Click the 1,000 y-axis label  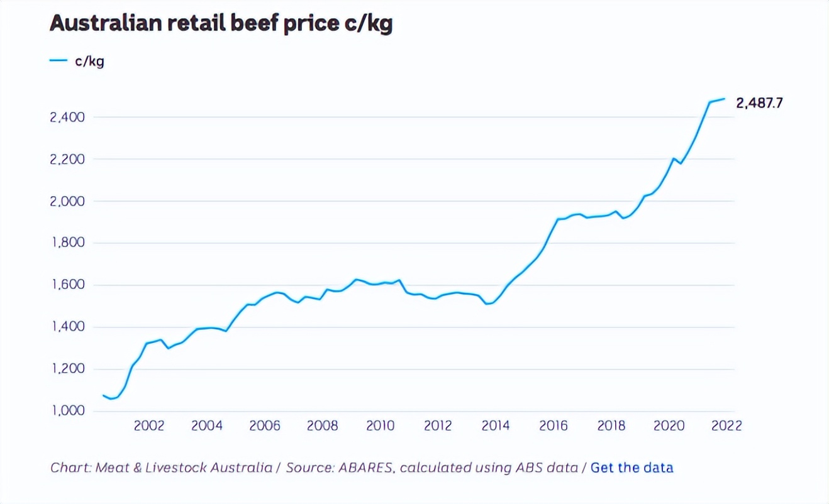click(68, 411)
